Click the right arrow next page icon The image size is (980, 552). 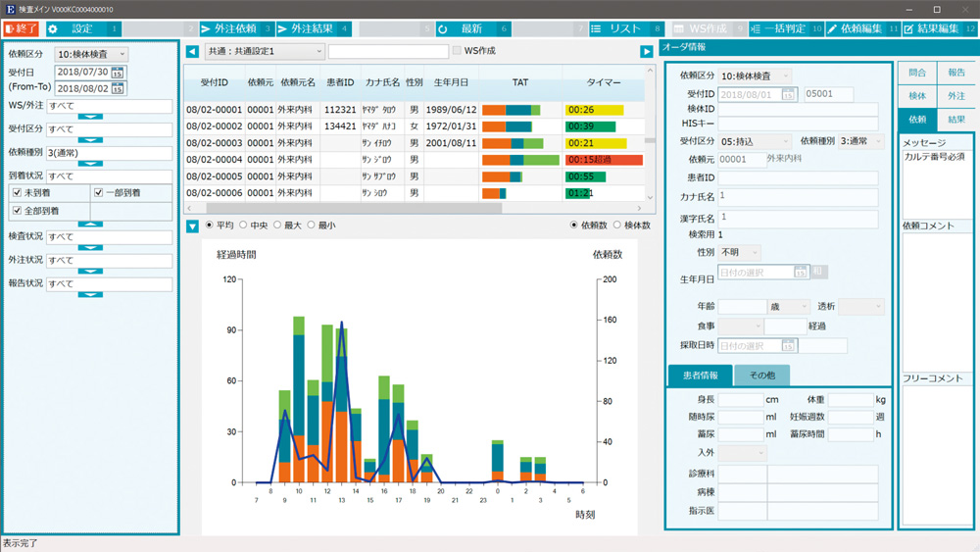(x=647, y=52)
